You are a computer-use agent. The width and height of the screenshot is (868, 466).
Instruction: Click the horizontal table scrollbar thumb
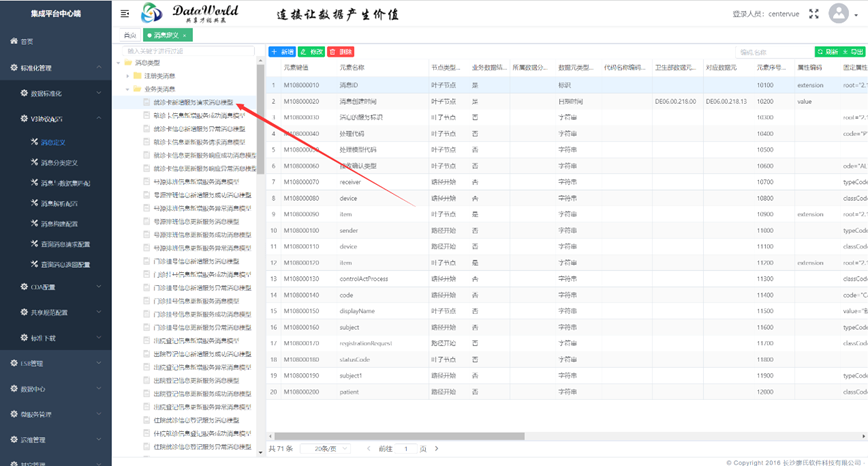tap(399, 436)
